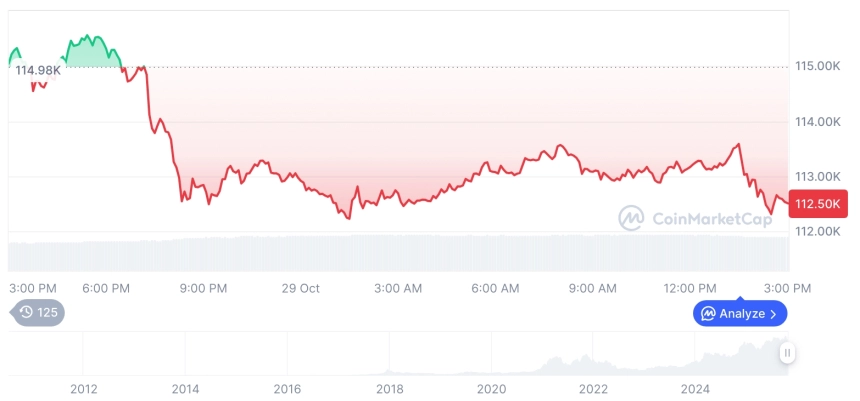Click the green shaded peak area above baseline

pyautogui.click(x=90, y=54)
